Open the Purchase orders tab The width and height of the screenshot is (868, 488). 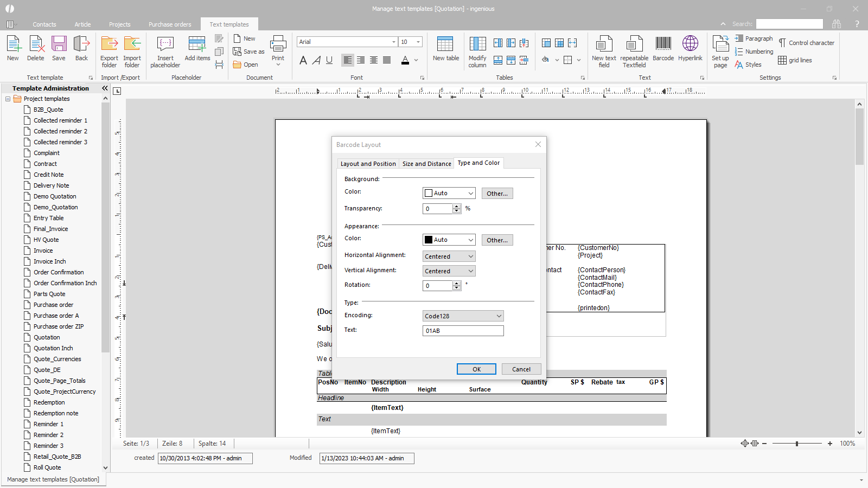coord(170,24)
